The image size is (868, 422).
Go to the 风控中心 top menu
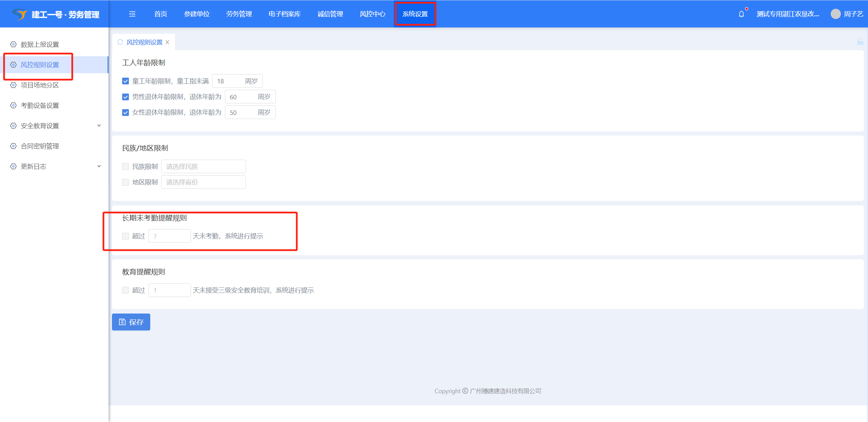click(372, 14)
